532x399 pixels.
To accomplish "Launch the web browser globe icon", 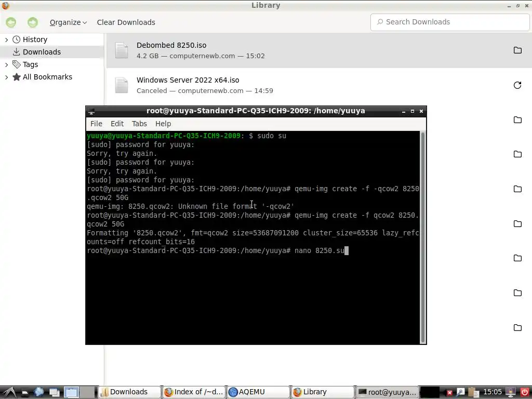I will [38, 392].
